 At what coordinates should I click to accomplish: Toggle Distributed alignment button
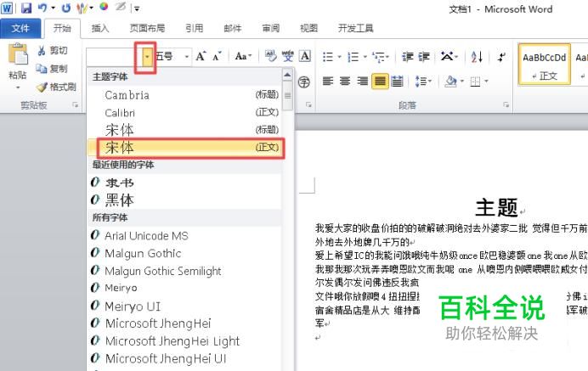click(x=397, y=81)
